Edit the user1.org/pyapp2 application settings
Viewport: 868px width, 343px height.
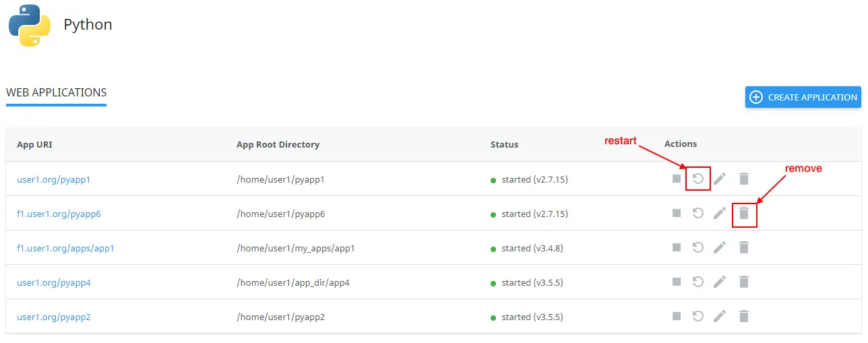tap(720, 316)
